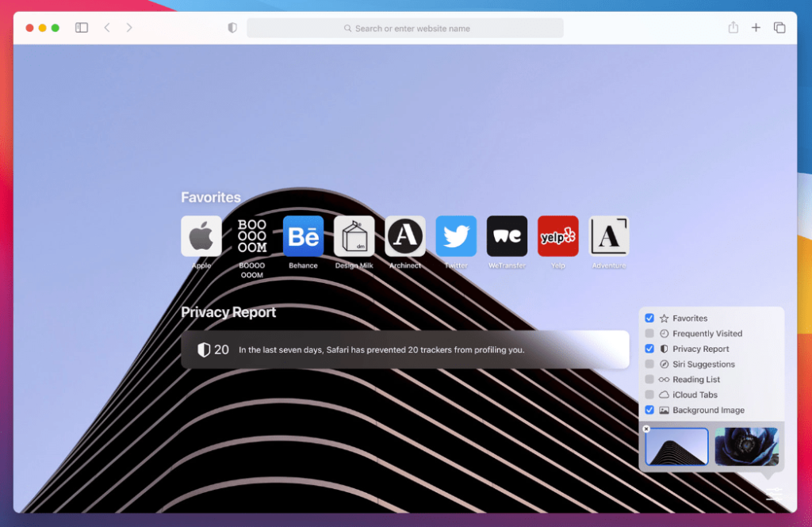Uncheck the Privacy Report checkbox
The width and height of the screenshot is (812, 527).
[x=649, y=349]
